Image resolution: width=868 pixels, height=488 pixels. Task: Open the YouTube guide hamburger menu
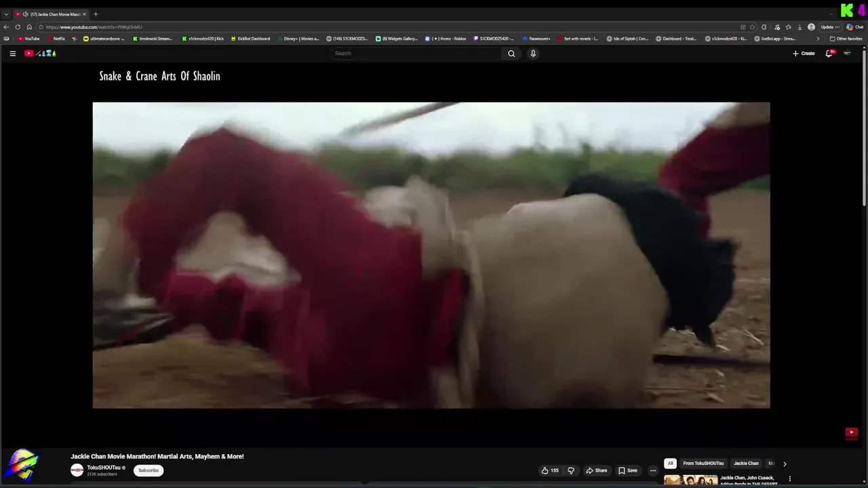(x=12, y=54)
